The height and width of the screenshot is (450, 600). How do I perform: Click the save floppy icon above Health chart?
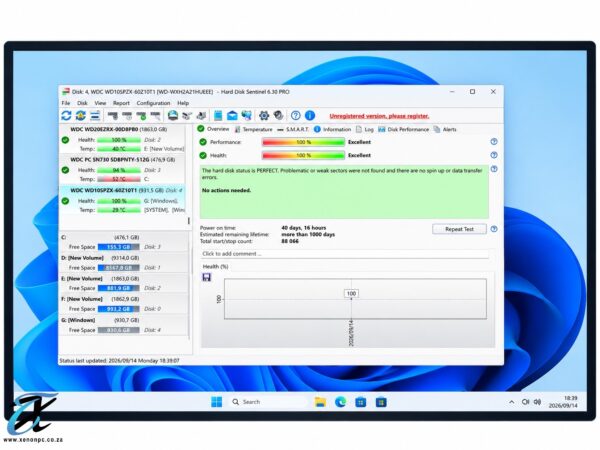coord(207,277)
